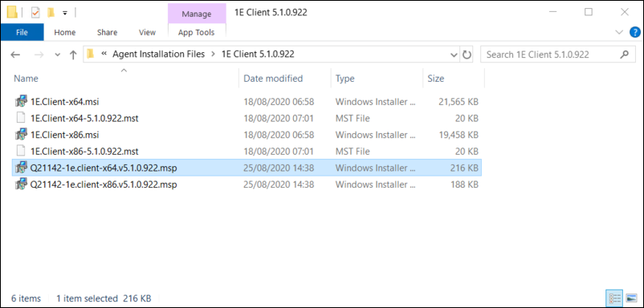Click the New folder quick access icon
This screenshot has height=308, width=644.
[x=51, y=13]
